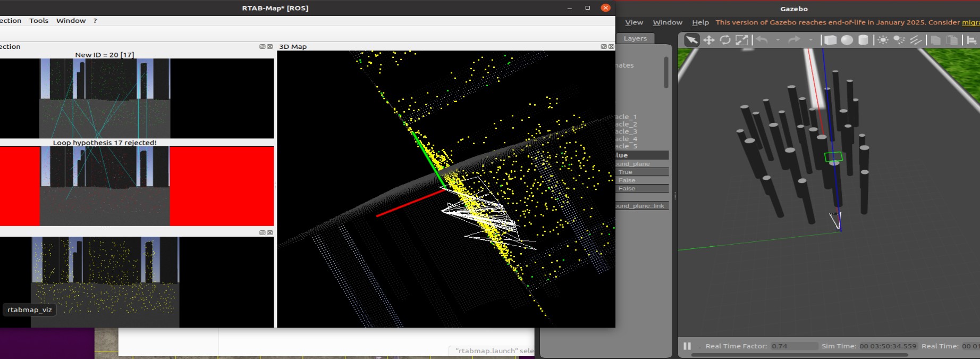Activate the Scale mode tool
This screenshot has width=980, height=359.
click(x=742, y=40)
